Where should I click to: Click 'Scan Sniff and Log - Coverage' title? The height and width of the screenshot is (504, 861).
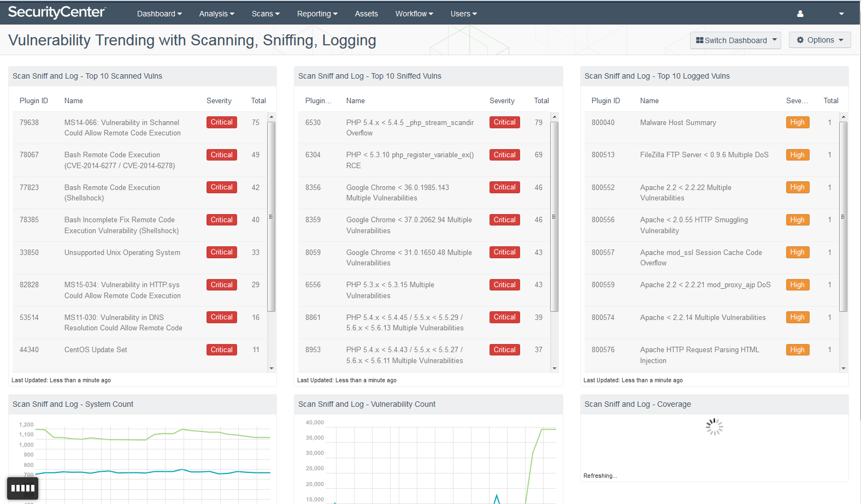(638, 405)
